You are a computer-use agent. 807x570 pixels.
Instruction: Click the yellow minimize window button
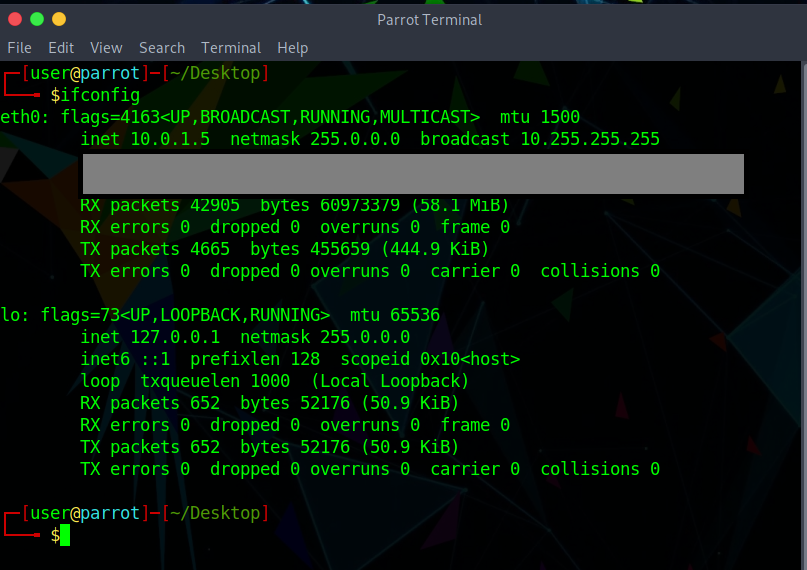(x=59, y=19)
